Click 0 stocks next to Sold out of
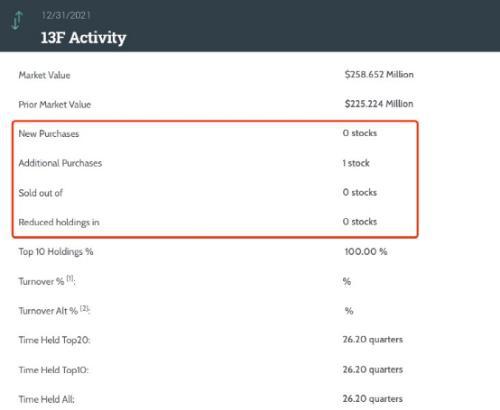Viewport: 500px width, 410px height. (x=360, y=192)
